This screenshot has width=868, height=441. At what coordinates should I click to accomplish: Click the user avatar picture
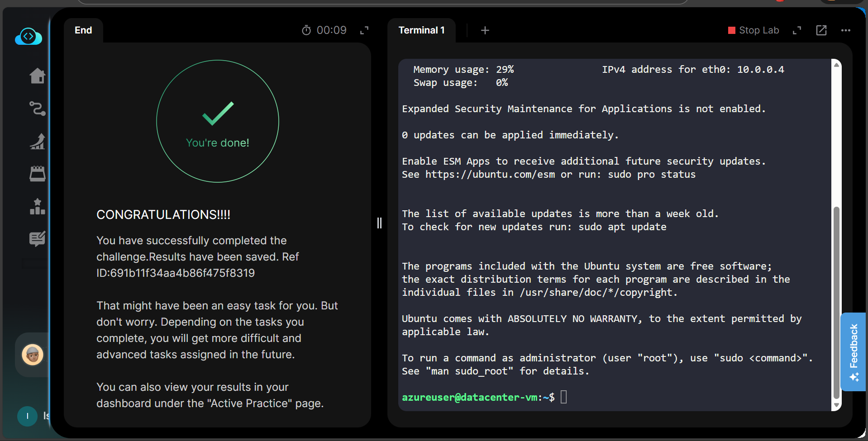click(33, 355)
